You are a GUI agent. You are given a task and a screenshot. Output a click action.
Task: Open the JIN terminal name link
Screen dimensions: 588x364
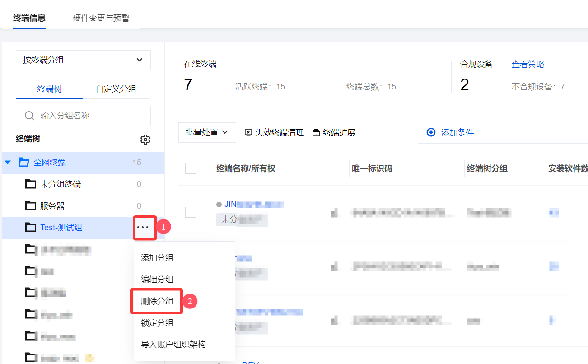pyautogui.click(x=254, y=204)
